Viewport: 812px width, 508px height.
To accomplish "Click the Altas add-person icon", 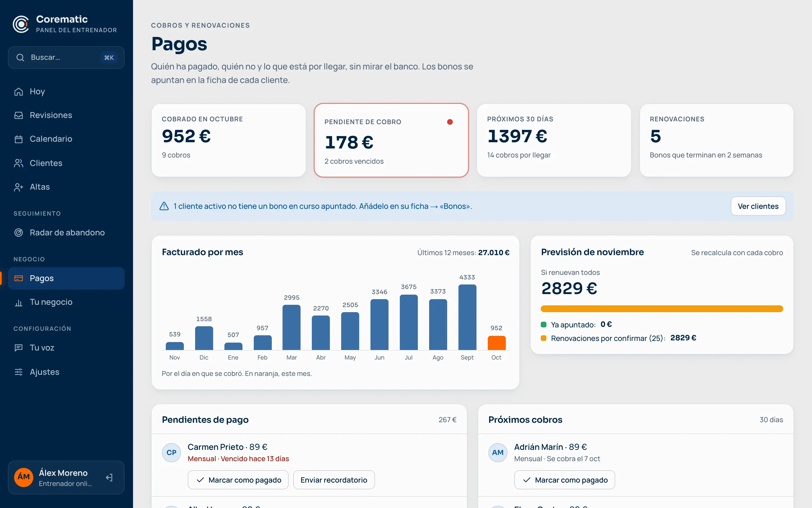I will pos(18,187).
